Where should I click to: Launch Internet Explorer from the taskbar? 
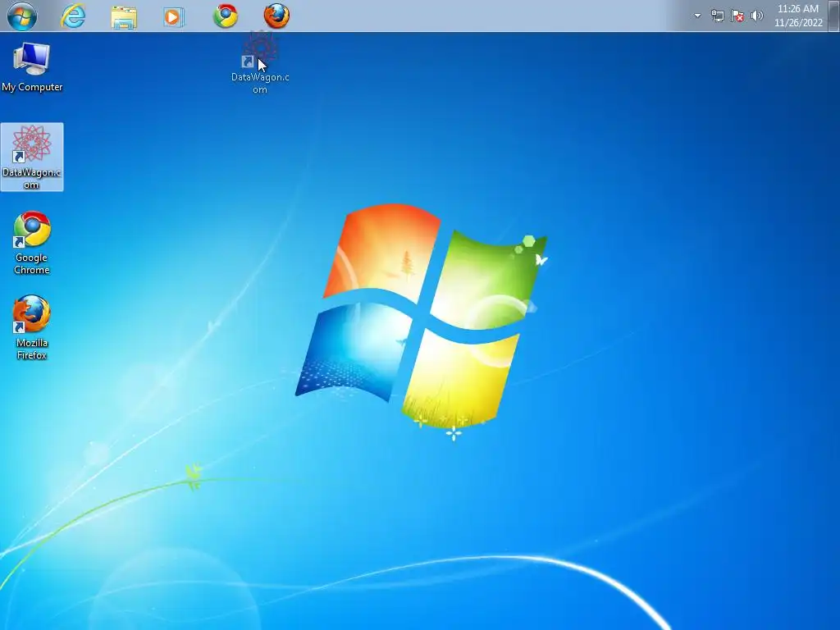tap(73, 16)
